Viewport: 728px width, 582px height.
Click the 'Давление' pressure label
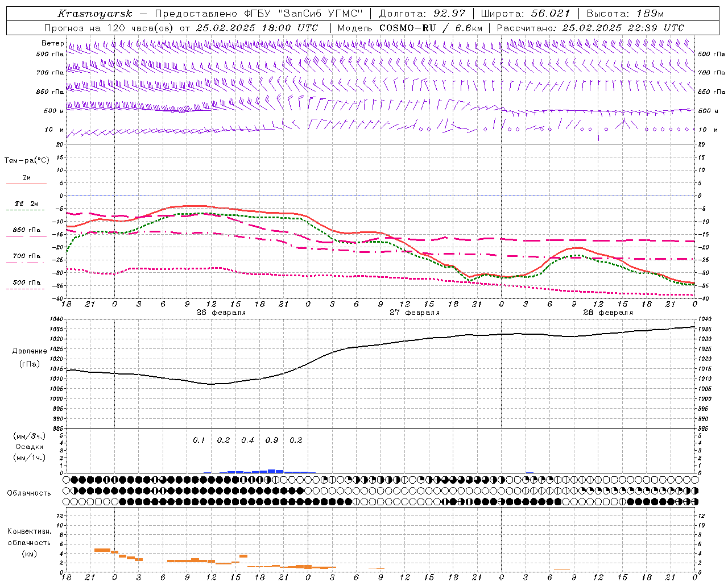click(30, 351)
